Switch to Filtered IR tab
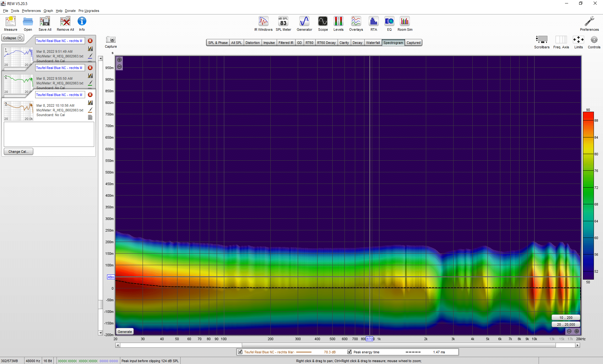Image resolution: width=603 pixels, height=364 pixels. pyautogui.click(x=286, y=43)
